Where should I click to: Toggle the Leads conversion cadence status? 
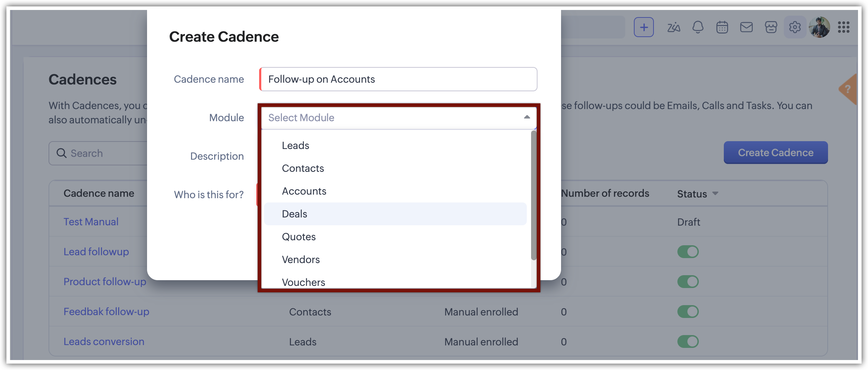click(x=688, y=341)
